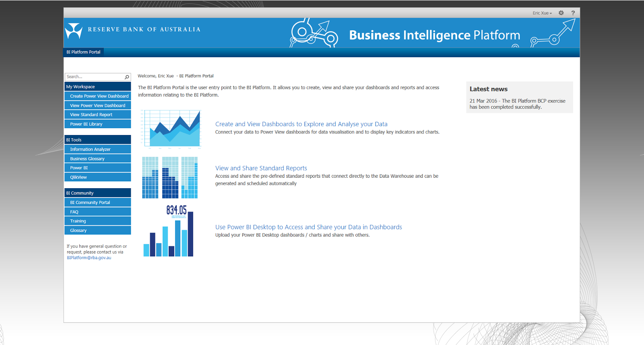The image size is (644, 345).
Task: Open View Power View Dashboard
Action: click(97, 106)
